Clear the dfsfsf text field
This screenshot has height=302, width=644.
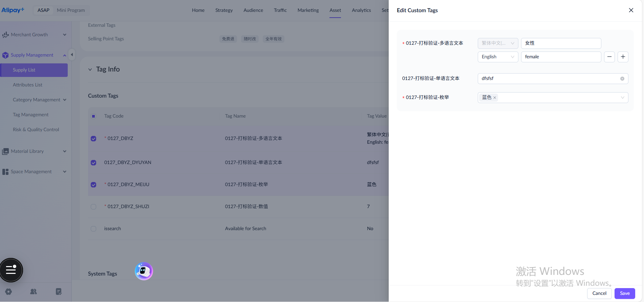[622, 79]
